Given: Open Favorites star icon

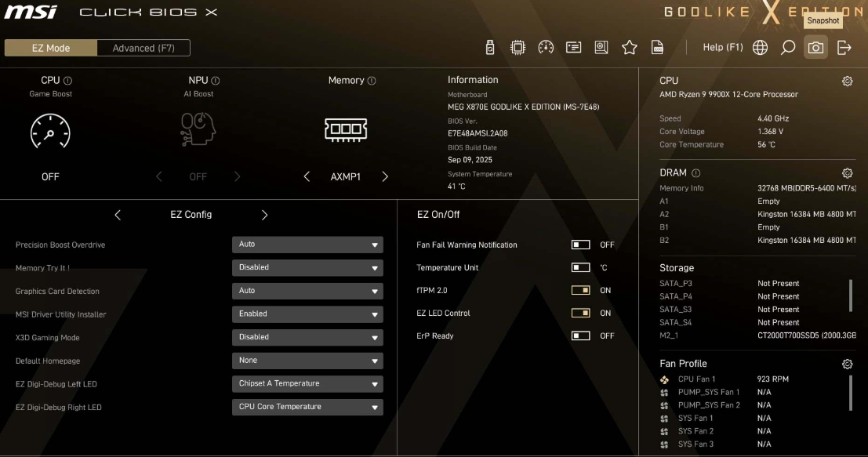Looking at the screenshot, I should (630, 48).
